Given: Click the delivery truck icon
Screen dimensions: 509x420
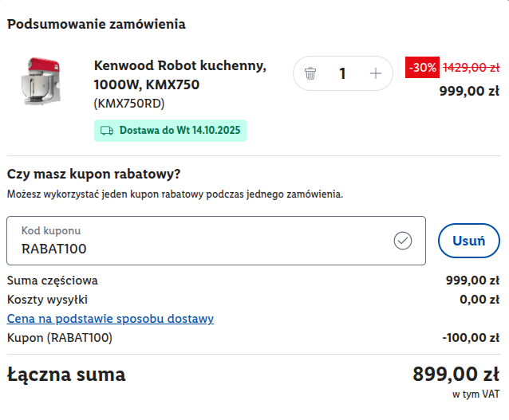Looking at the screenshot, I should pyautogui.click(x=107, y=130).
